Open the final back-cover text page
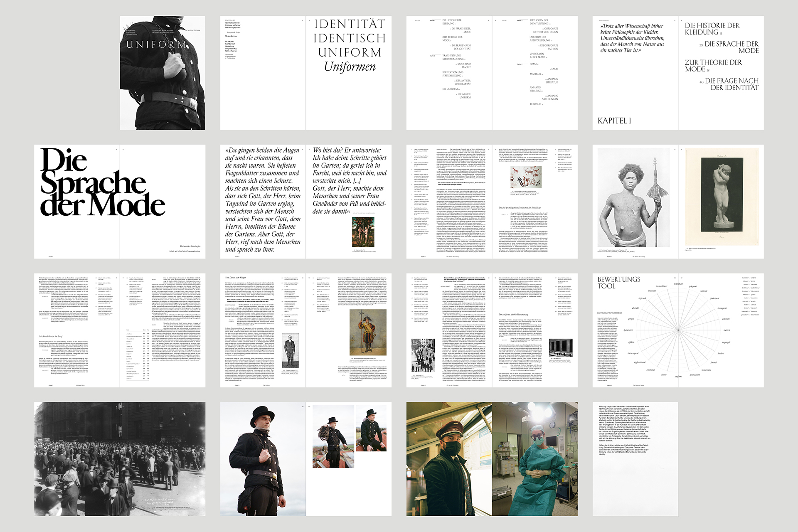798x532 pixels. (x=635, y=459)
